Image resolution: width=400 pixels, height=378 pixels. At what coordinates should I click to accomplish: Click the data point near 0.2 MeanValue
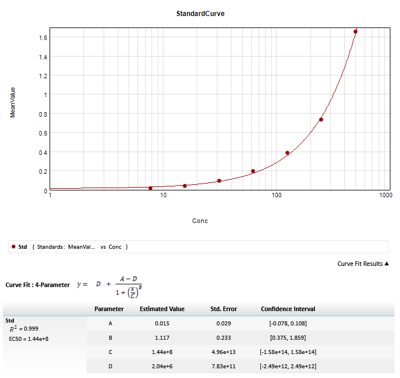253,171
